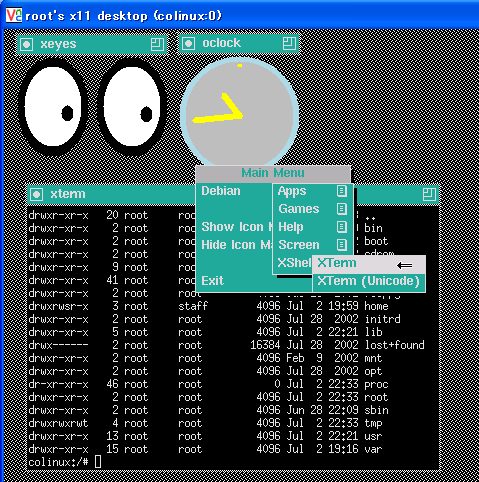This screenshot has height=482, width=479.
Task: Expand the Games submenu arrow icon
Action: 342,209
